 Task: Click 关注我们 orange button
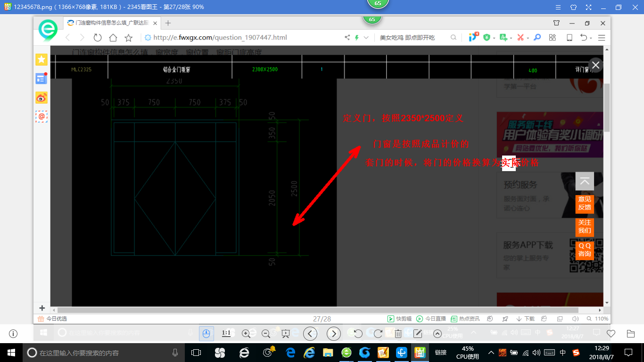point(585,227)
